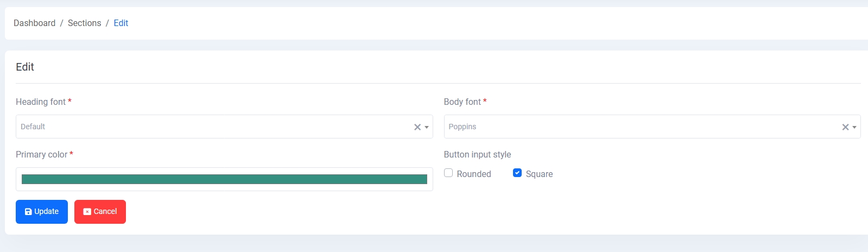Click the X icon on Cancel
Image resolution: width=868 pixels, height=252 pixels.
(87, 212)
